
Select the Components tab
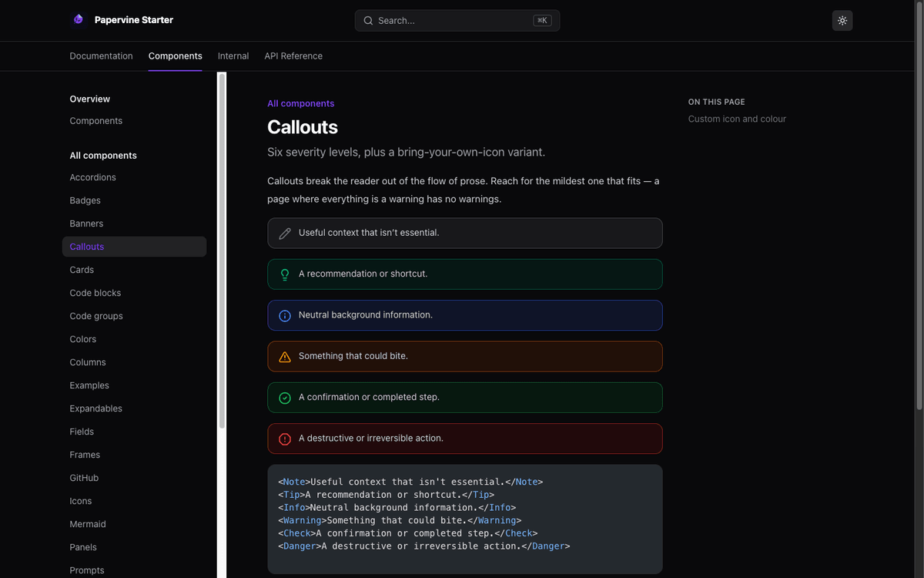click(x=176, y=56)
